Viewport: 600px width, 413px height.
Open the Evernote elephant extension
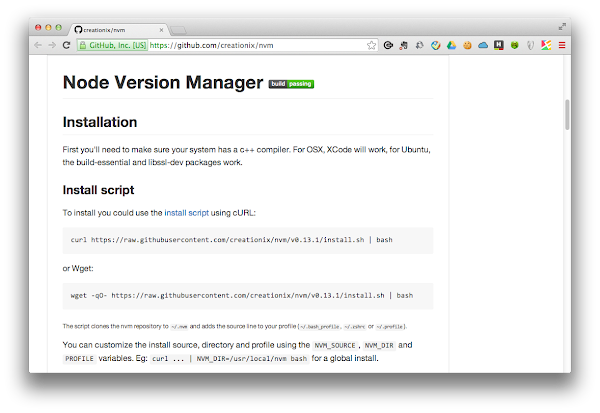point(404,46)
